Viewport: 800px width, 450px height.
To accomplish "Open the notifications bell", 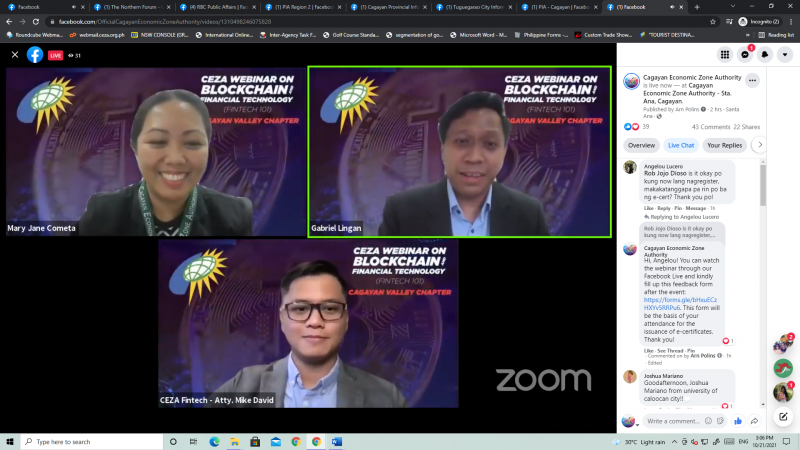I will coord(765,55).
